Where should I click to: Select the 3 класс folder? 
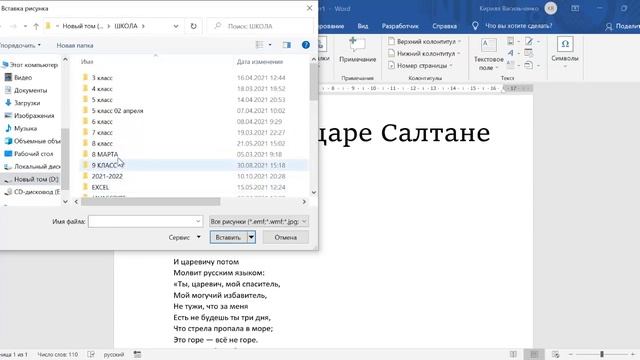pyautogui.click(x=102, y=78)
